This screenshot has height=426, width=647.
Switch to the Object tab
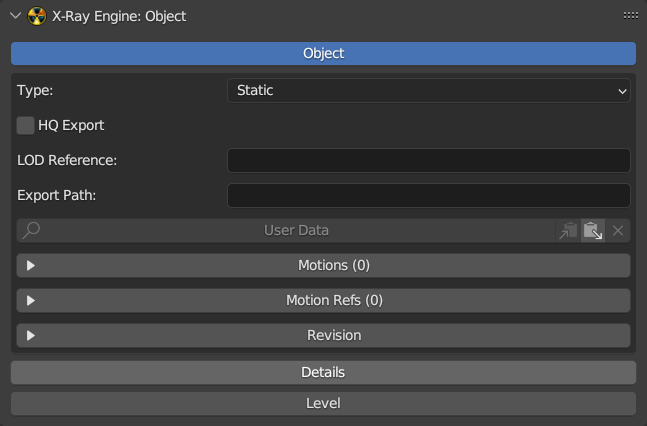click(x=323, y=53)
